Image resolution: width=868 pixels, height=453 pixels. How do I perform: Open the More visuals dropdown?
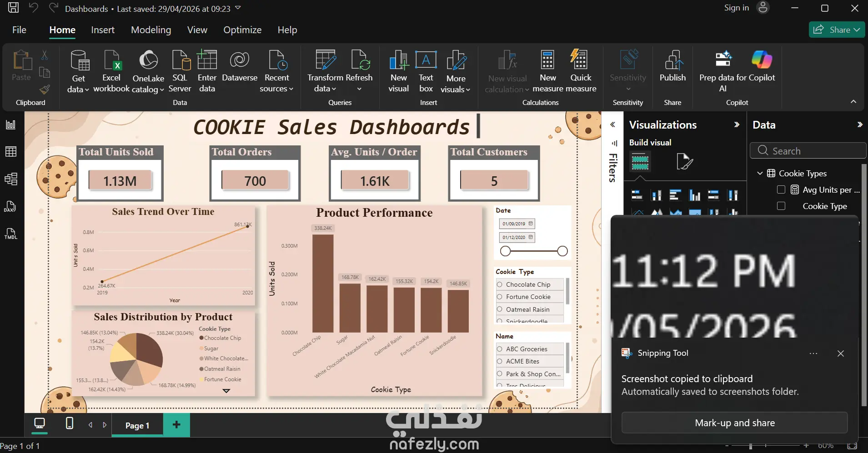point(467,90)
